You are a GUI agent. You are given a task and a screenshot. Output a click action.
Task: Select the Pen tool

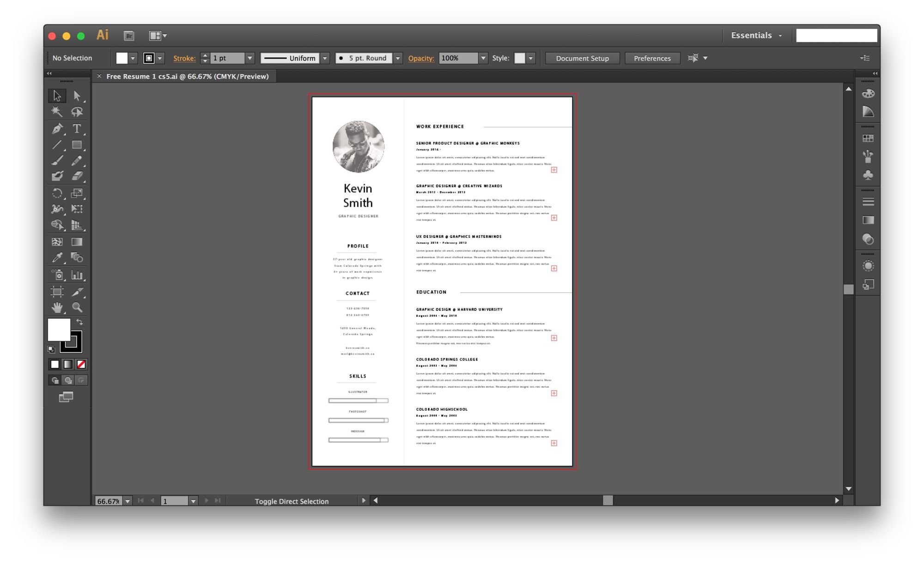57,129
